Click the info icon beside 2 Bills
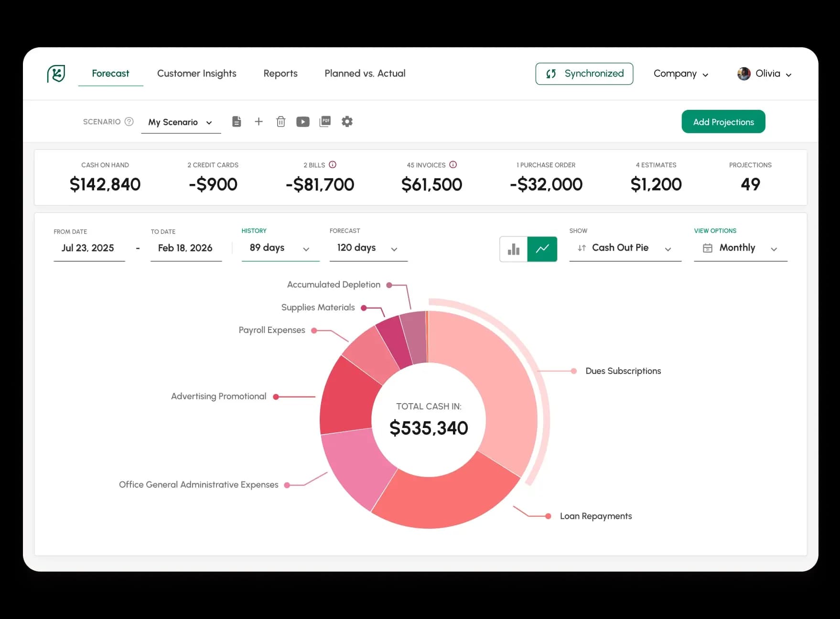840x619 pixels. click(333, 165)
